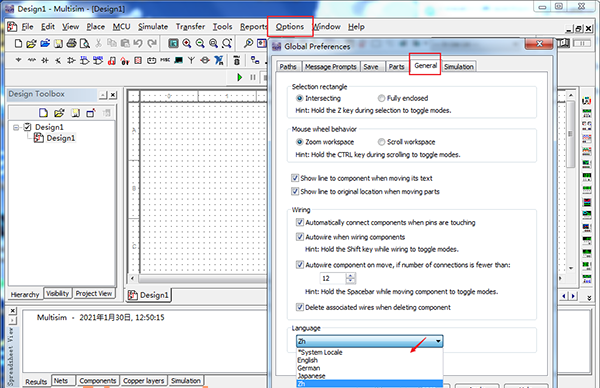Switch to the Parts tab
The height and width of the screenshot is (388, 600).
click(396, 67)
